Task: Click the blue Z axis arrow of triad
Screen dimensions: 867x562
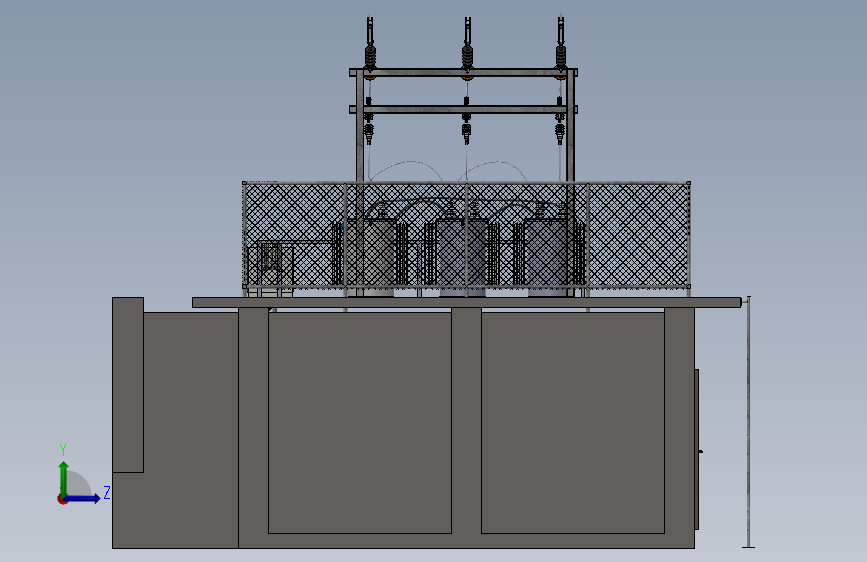Action: pyautogui.click(x=83, y=498)
